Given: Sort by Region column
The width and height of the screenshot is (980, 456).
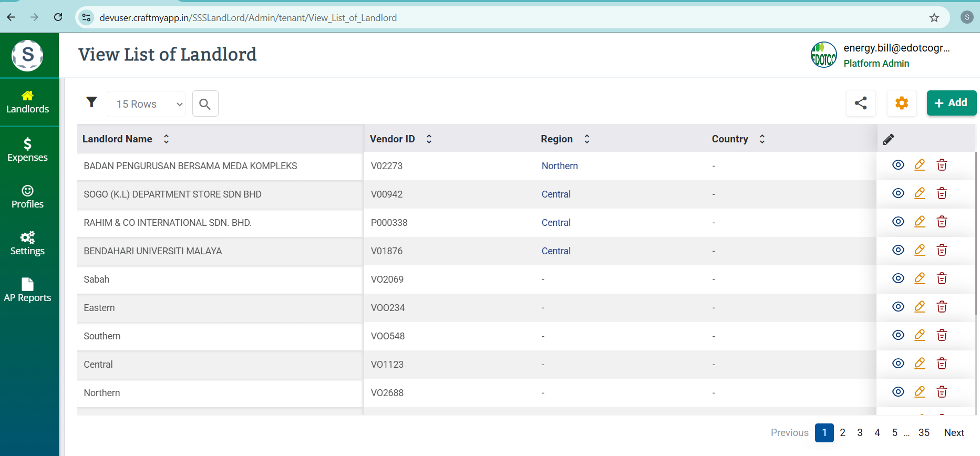Looking at the screenshot, I should click(x=587, y=139).
